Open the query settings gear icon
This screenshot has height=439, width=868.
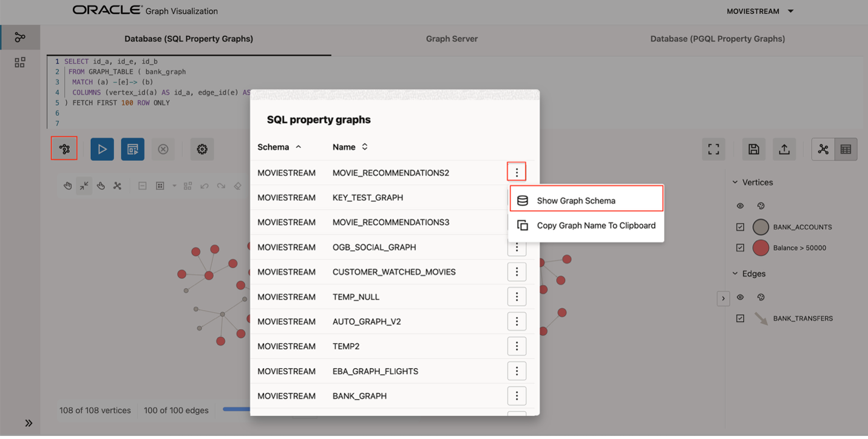[x=202, y=149]
